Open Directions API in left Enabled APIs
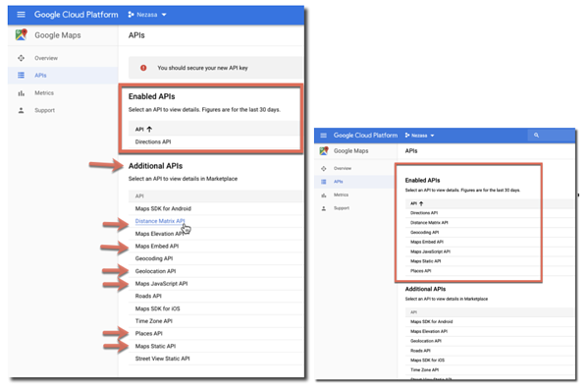This screenshot has width=588, height=389. coord(153,141)
